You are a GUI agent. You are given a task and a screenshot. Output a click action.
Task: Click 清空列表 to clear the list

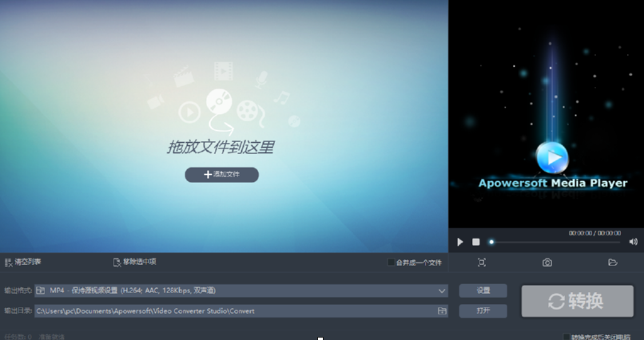(x=22, y=262)
